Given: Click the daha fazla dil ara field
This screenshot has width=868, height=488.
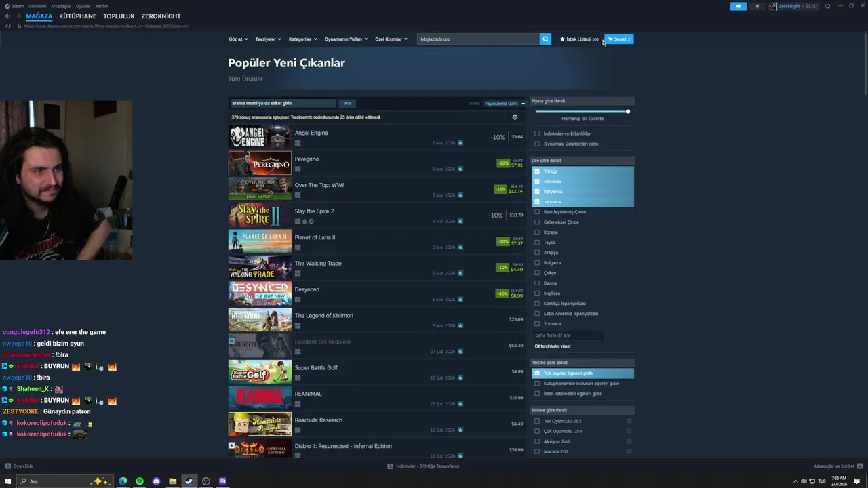Looking at the screenshot, I should (x=569, y=335).
